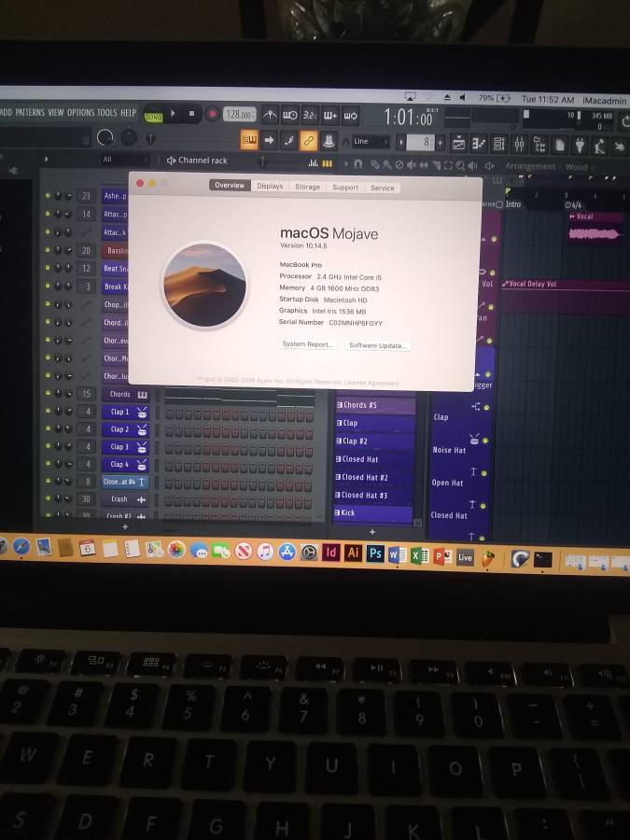Click the 128 tempo field
This screenshot has height=840, width=630.
coord(239,114)
